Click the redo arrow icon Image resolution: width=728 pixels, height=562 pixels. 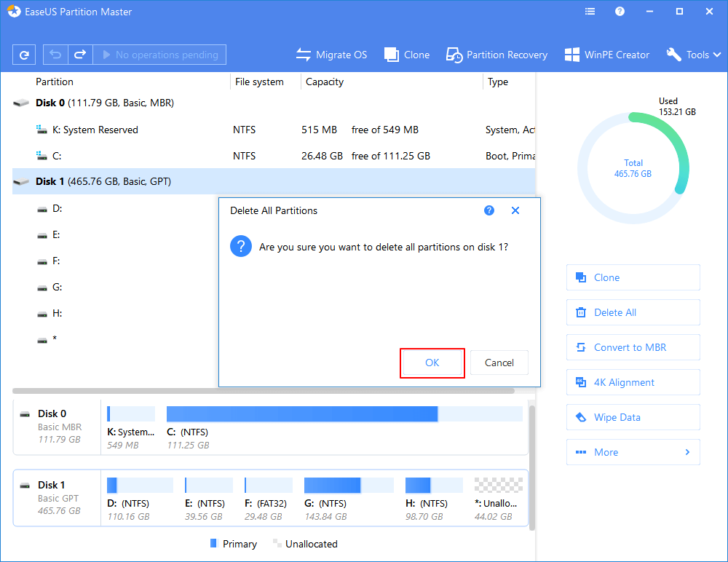(x=80, y=55)
